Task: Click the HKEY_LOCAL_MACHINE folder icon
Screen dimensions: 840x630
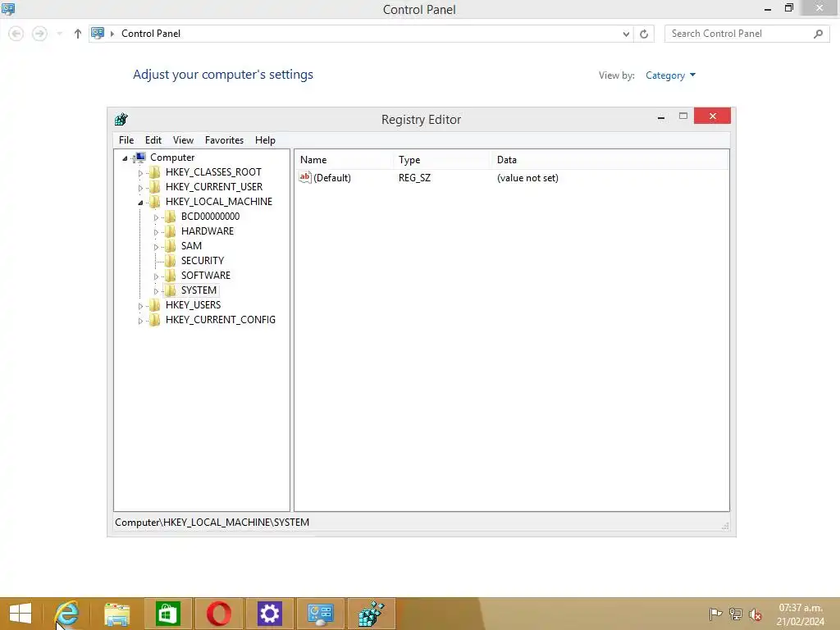Action: pyautogui.click(x=155, y=202)
